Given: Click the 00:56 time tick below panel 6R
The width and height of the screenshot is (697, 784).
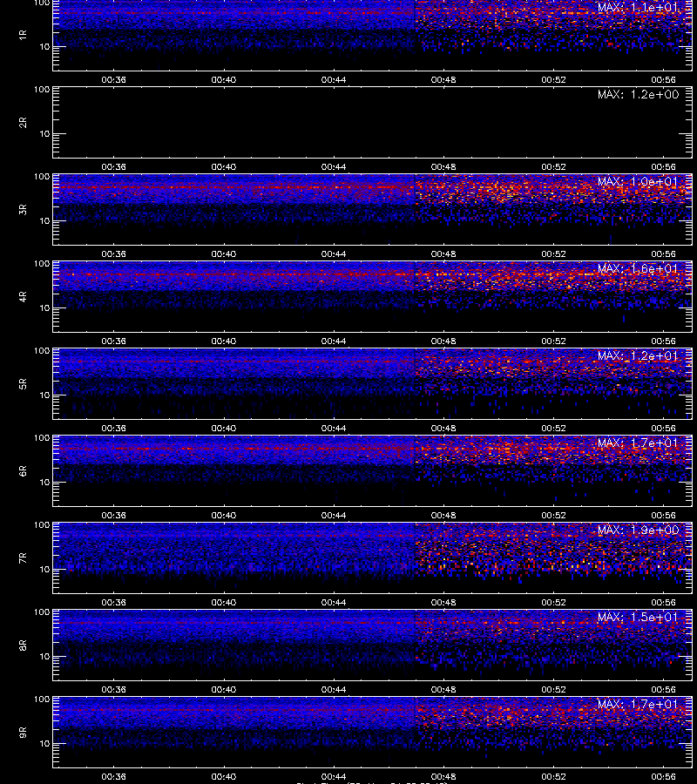Looking at the screenshot, I should [664, 515].
